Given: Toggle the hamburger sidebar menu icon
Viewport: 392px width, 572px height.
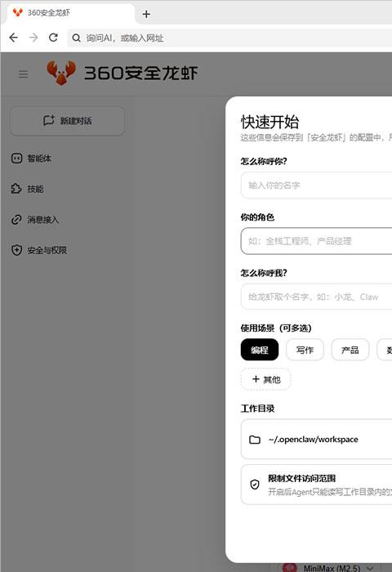Looking at the screenshot, I should pyautogui.click(x=24, y=74).
